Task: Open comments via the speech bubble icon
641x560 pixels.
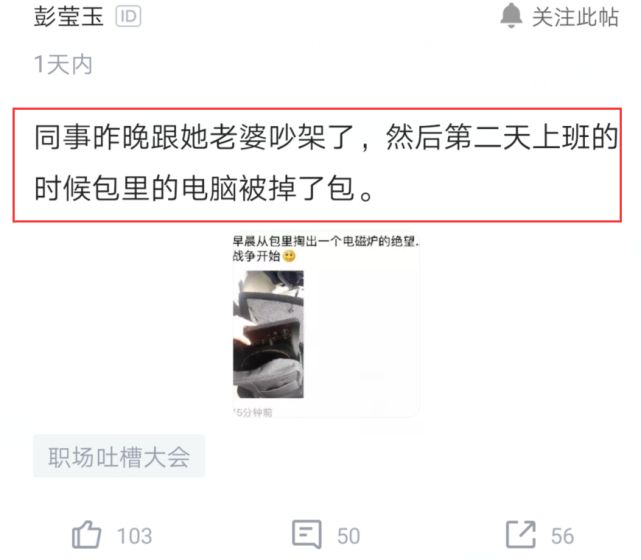Action: click(307, 534)
